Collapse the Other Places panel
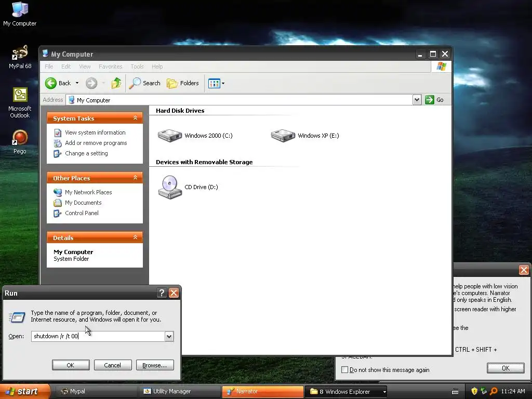Screen dimensions: 532x399 tap(136, 178)
